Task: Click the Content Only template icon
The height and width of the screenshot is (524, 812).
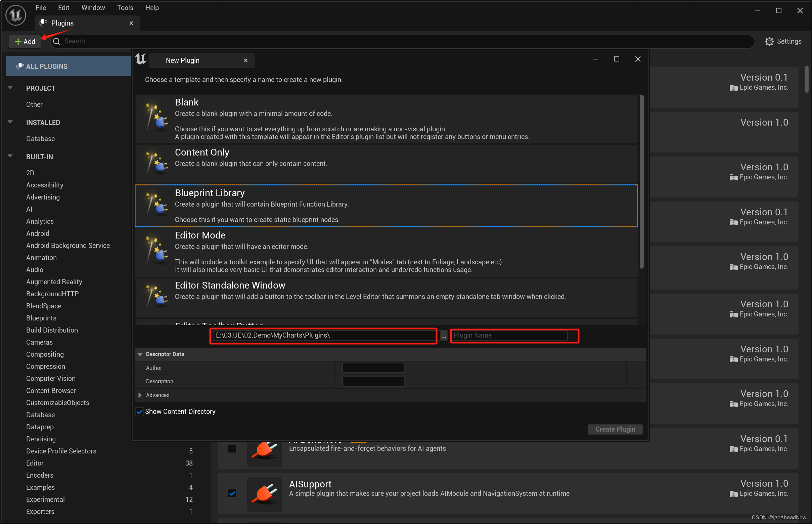Action: click(x=156, y=163)
